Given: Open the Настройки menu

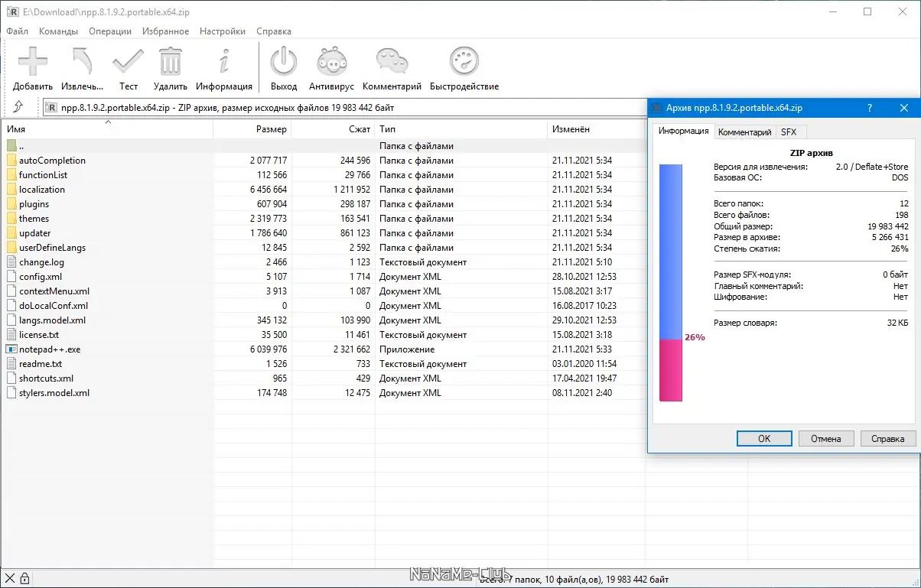Looking at the screenshot, I should click(222, 31).
